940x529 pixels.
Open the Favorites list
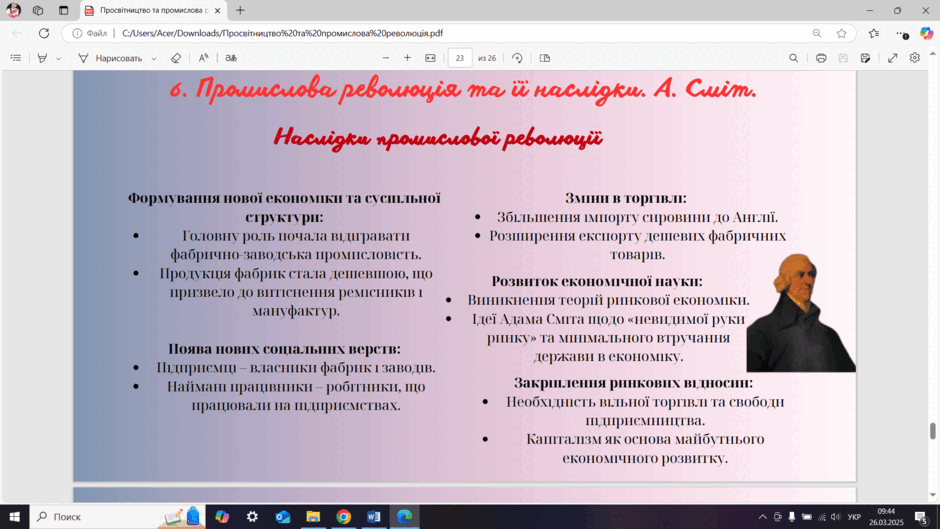874,34
